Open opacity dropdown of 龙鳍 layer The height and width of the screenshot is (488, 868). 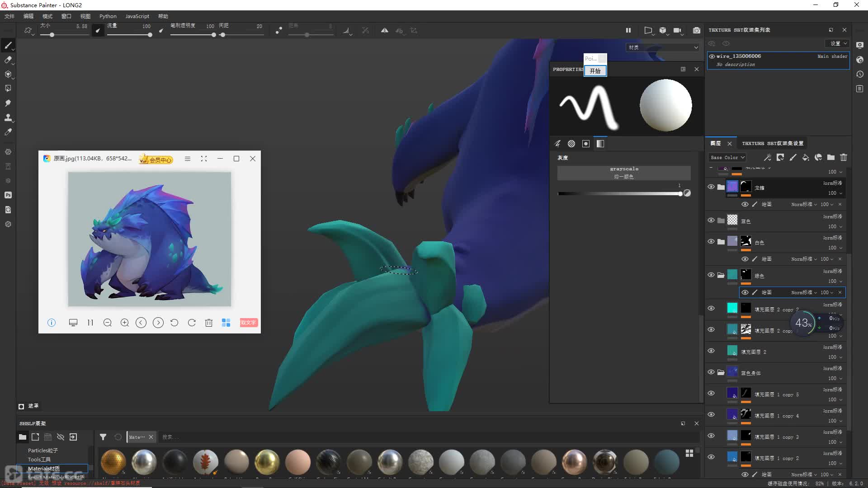pos(835,193)
